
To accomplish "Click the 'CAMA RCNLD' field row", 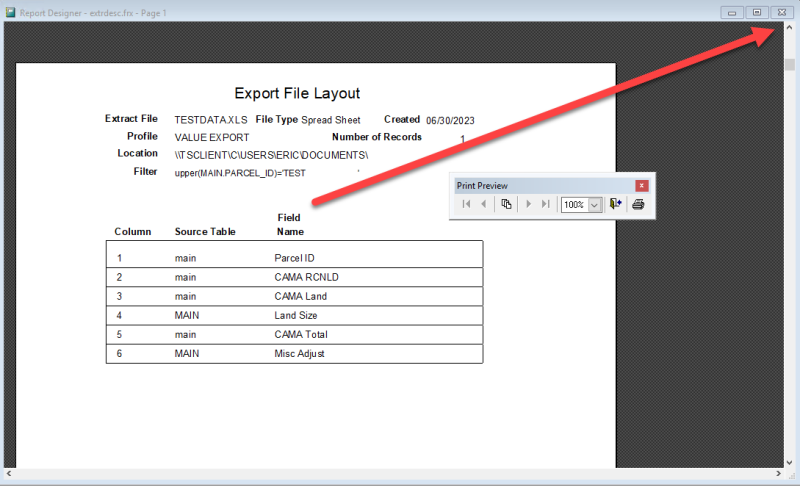I will click(294, 277).
